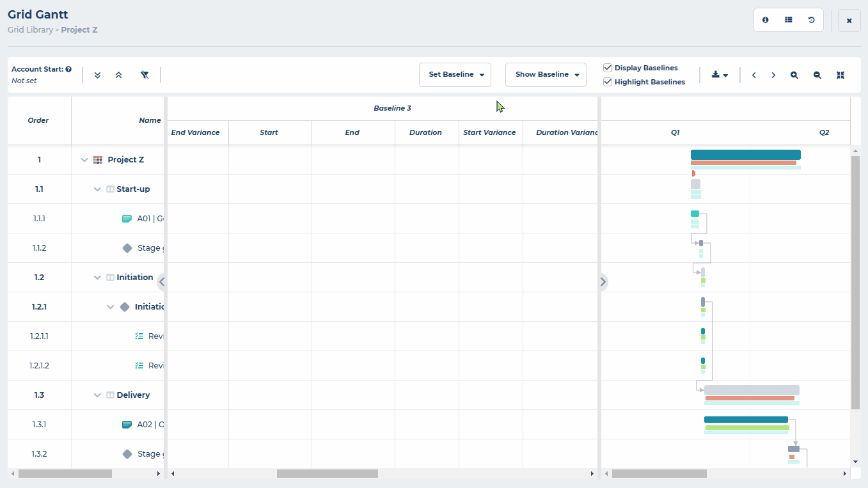The image size is (868, 488).
Task: Zoom in on the Gantt timeline
Action: [x=794, y=75]
